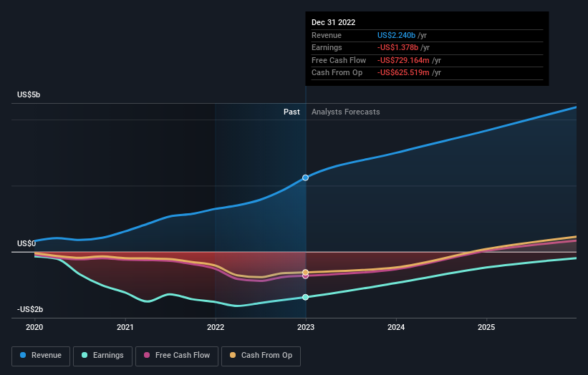This screenshot has width=588, height=375.
Task: Click the blue Revenue data point at 2023
Action: (x=306, y=177)
